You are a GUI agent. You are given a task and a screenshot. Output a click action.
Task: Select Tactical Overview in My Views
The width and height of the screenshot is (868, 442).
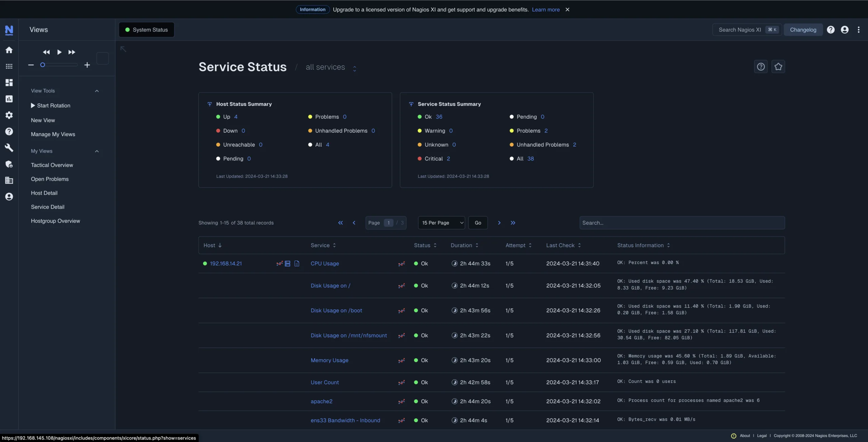click(52, 165)
